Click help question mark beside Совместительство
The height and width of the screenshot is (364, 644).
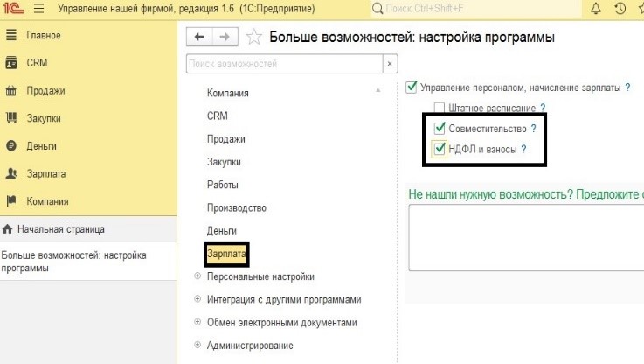click(533, 129)
